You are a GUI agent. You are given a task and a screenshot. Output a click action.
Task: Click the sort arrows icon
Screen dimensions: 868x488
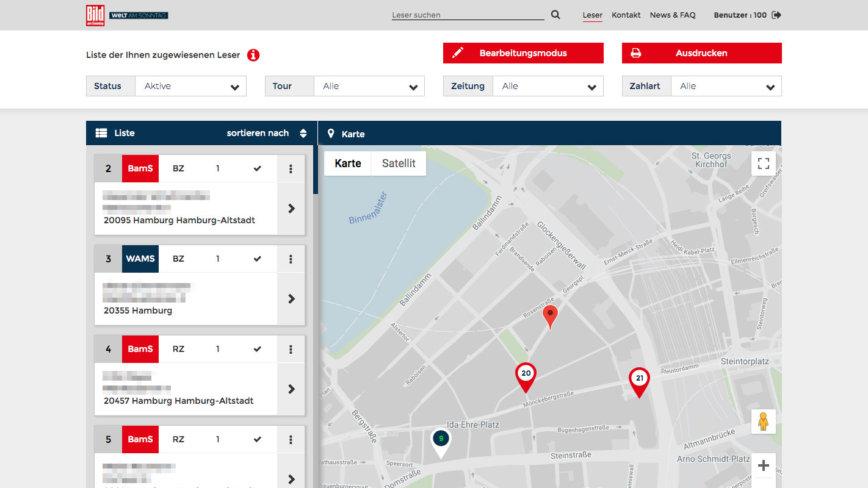(x=303, y=133)
